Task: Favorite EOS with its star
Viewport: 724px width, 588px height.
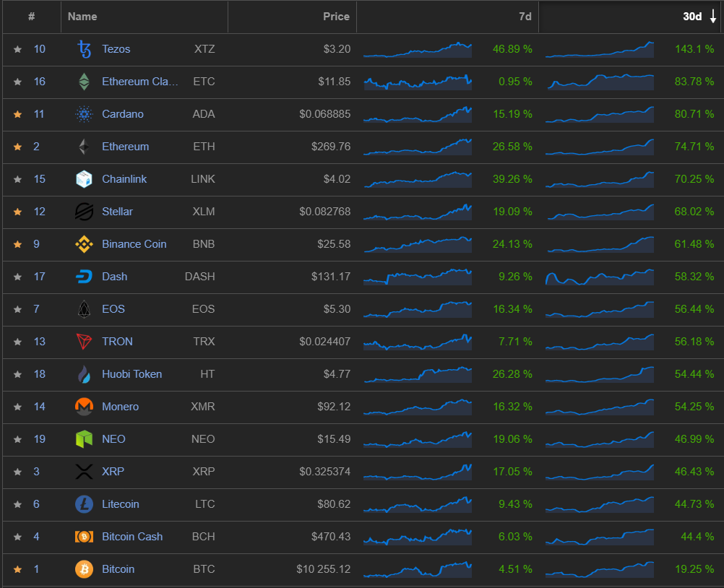Action: tap(17, 309)
